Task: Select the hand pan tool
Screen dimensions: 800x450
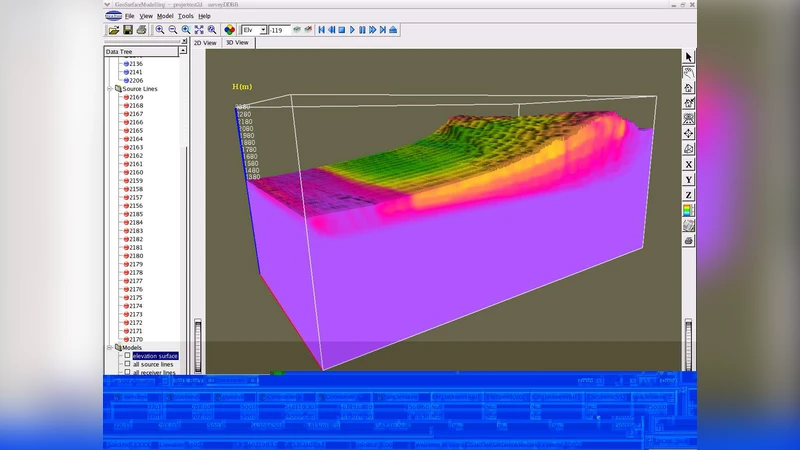Action: (x=689, y=72)
